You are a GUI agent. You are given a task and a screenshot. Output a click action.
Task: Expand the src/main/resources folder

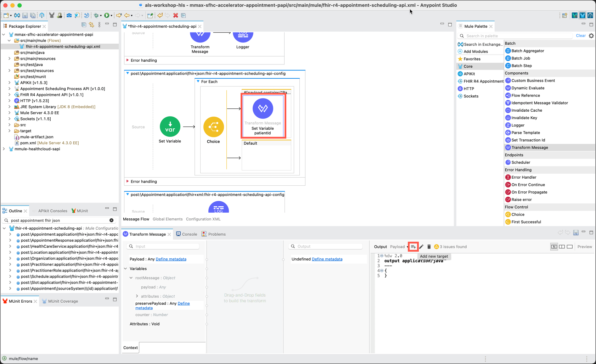click(10, 58)
